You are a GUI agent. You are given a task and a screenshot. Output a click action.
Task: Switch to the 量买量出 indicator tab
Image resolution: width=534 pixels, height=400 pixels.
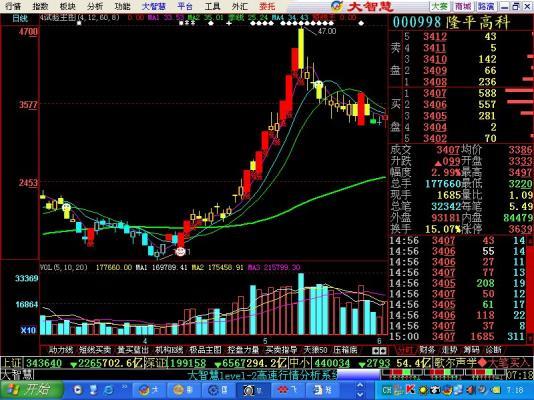click(x=133, y=350)
